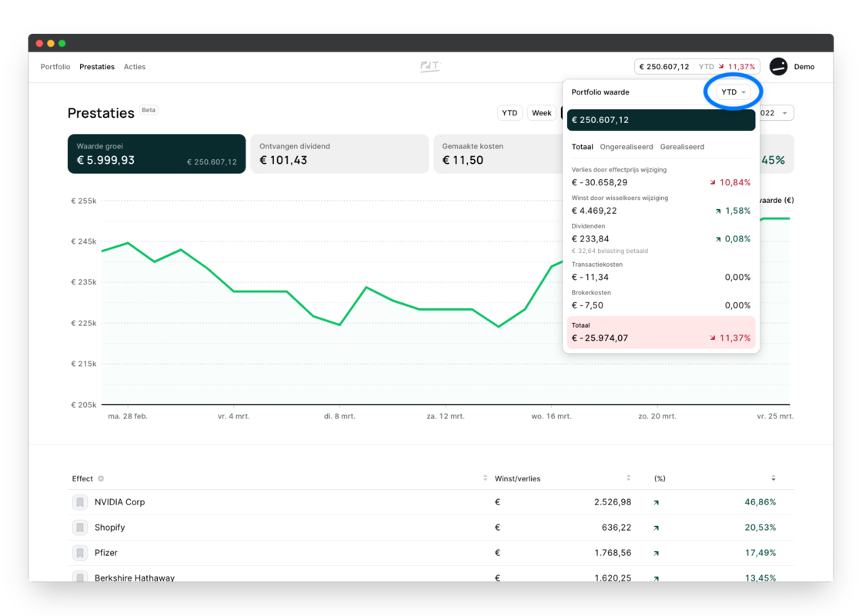Open the year 2022 dropdown
Viewport: 862px width, 616px height.
coord(773,113)
